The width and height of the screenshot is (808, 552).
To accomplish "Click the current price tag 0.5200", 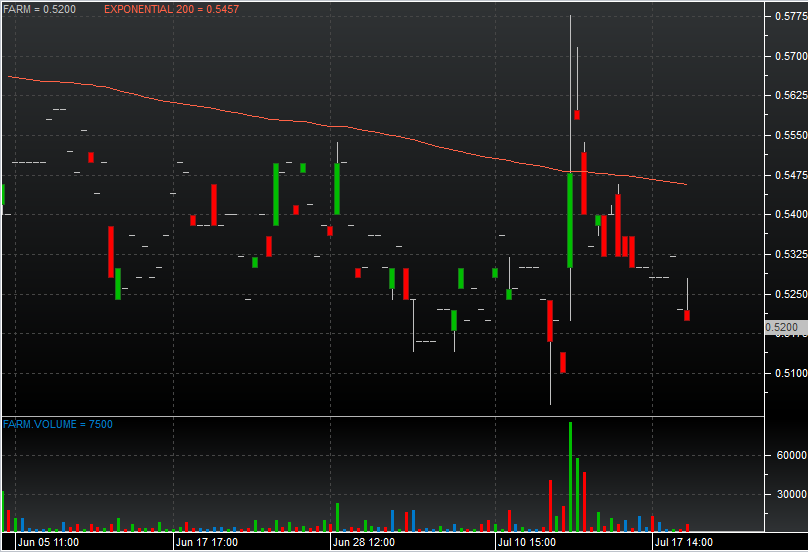I will tap(782, 327).
